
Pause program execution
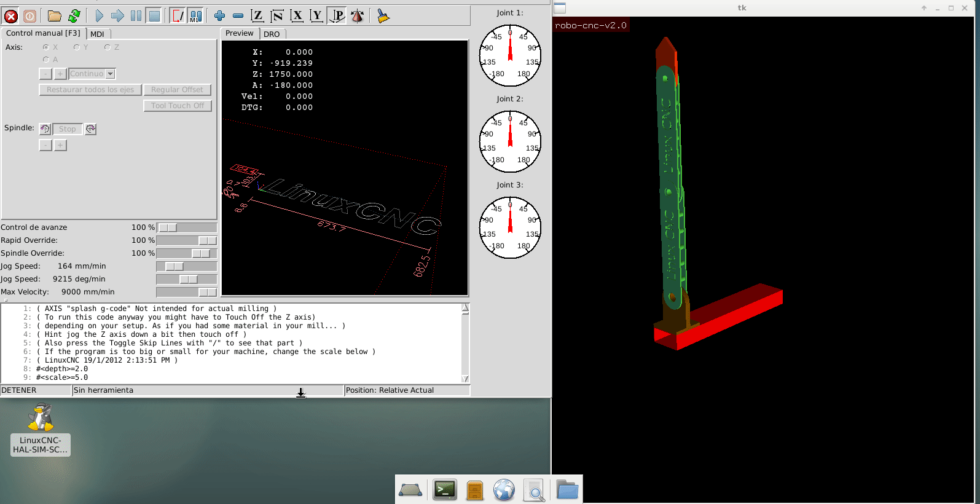[136, 16]
